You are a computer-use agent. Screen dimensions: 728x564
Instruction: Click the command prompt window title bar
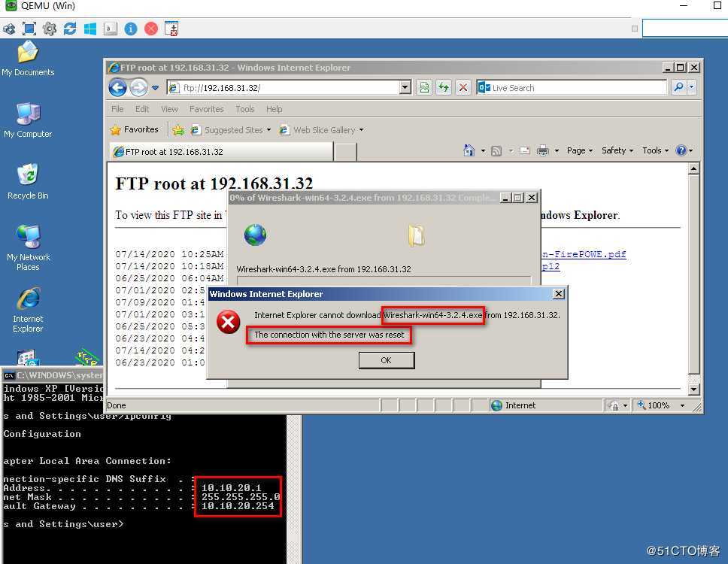coord(53,375)
